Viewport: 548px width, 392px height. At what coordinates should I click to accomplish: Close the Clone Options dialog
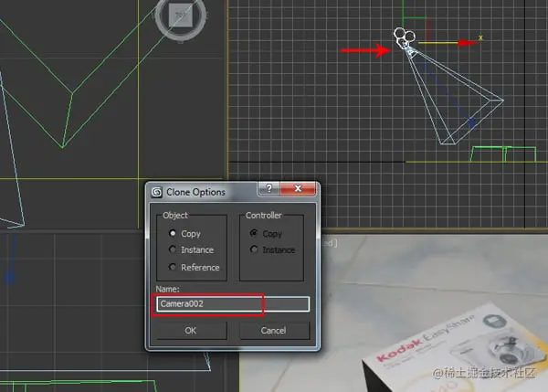(x=298, y=188)
